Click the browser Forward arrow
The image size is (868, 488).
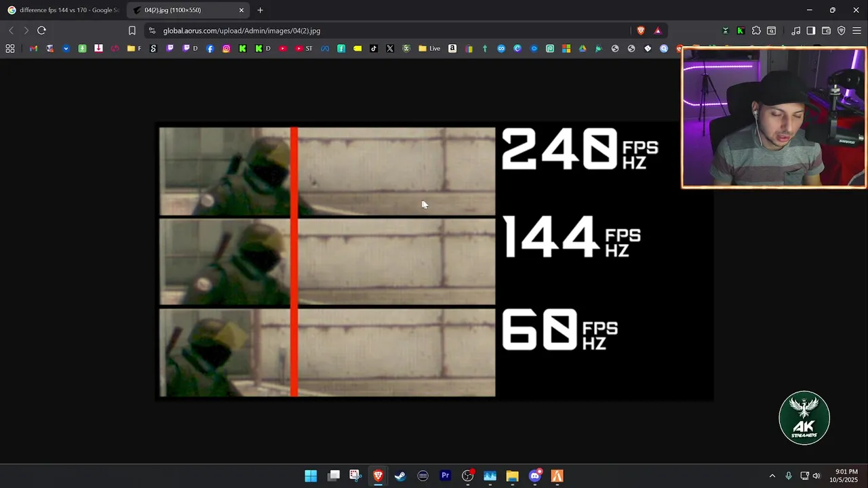26,30
